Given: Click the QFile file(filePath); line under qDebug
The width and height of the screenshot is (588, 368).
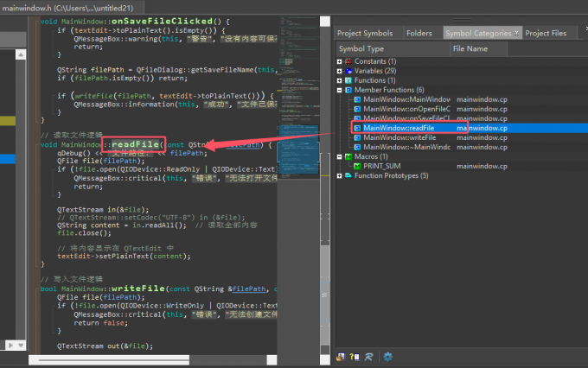Looking at the screenshot, I should (x=101, y=162).
